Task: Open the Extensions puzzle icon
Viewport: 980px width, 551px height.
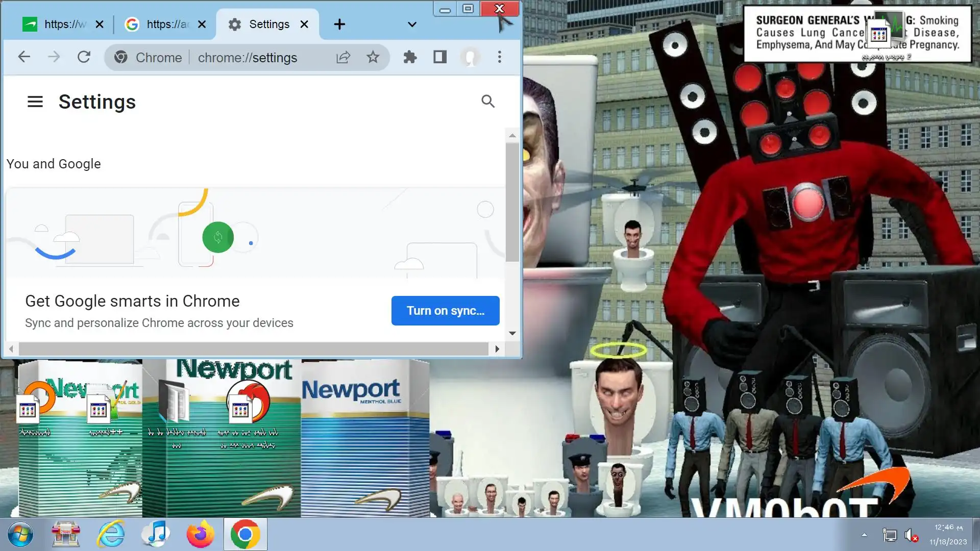Action: [410, 57]
